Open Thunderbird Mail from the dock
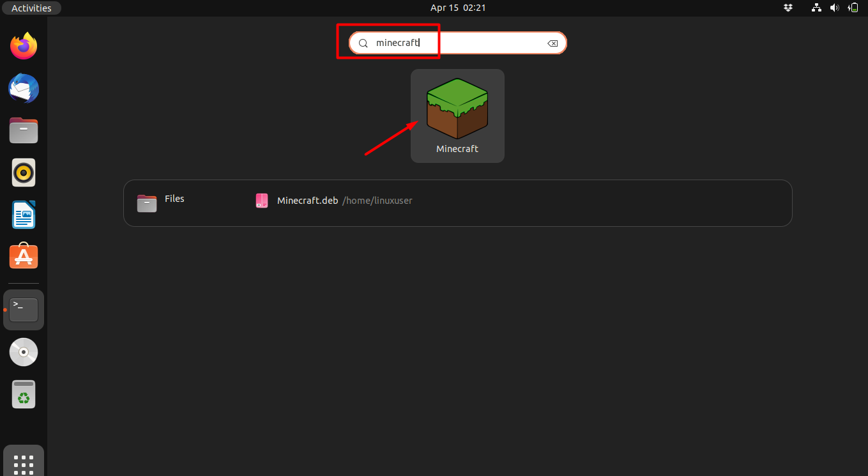 (24, 88)
